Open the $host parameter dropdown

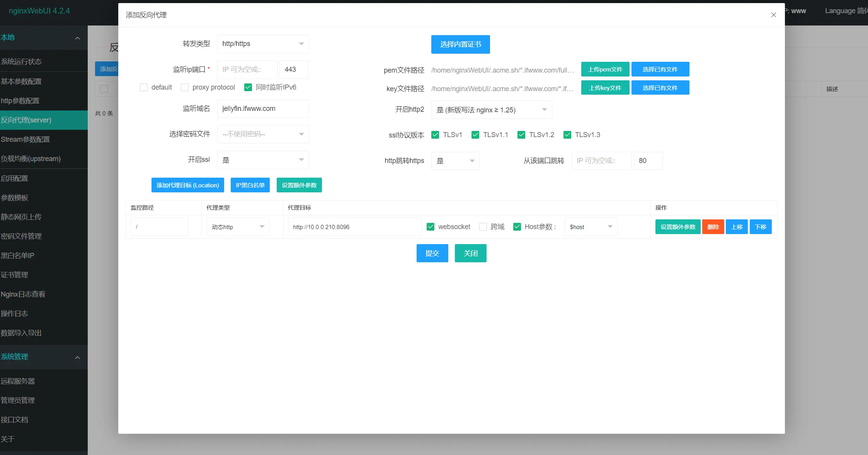pos(591,227)
